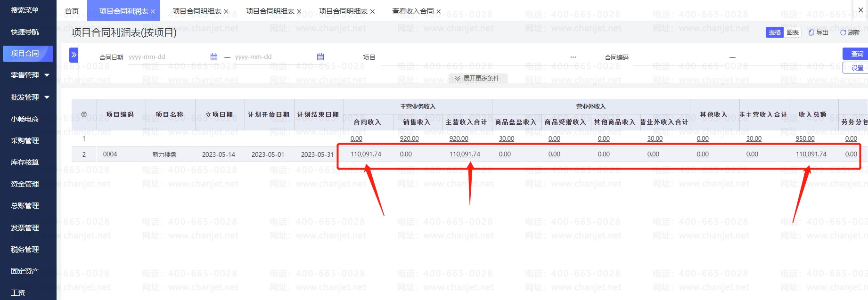Open project code 0004 link
Viewport: 868px width, 300px height.
[x=110, y=154]
